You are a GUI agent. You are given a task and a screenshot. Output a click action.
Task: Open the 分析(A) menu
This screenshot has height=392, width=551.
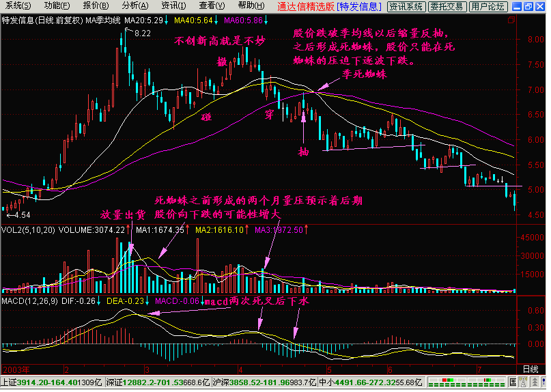[130, 6]
